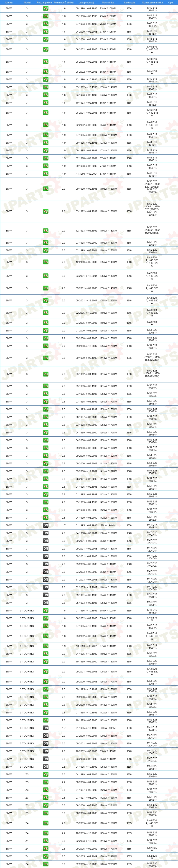Click petrol icon in 07.1993 -> 02.1998 75kW row
This screenshot has width=178, height=868.
(x=46, y=24)
